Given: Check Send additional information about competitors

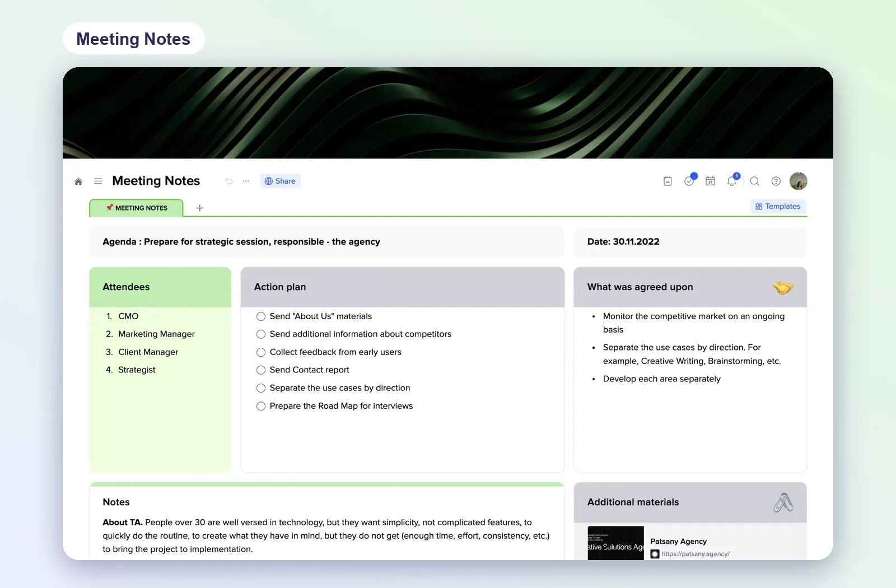Looking at the screenshot, I should (261, 334).
